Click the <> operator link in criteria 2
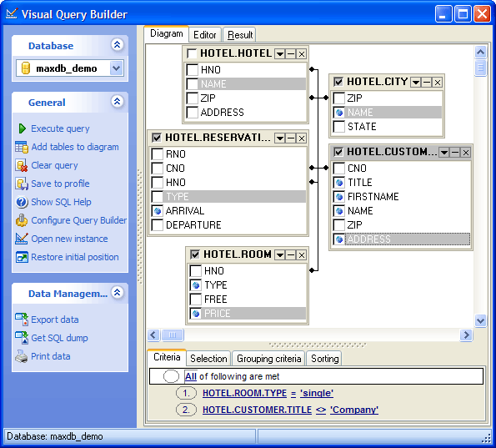Image resolution: width=496 pixels, height=448 pixels. 321,410
